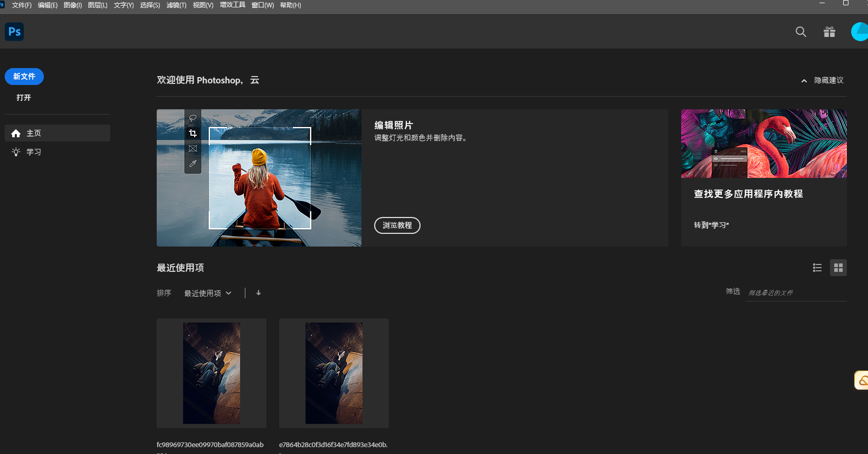Switch recent files to grid view

838,268
